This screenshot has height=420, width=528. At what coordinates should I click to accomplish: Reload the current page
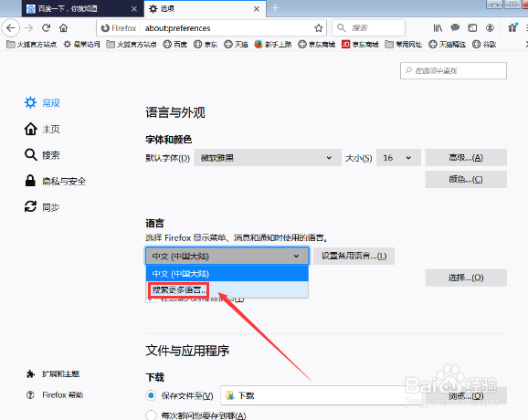(47, 28)
